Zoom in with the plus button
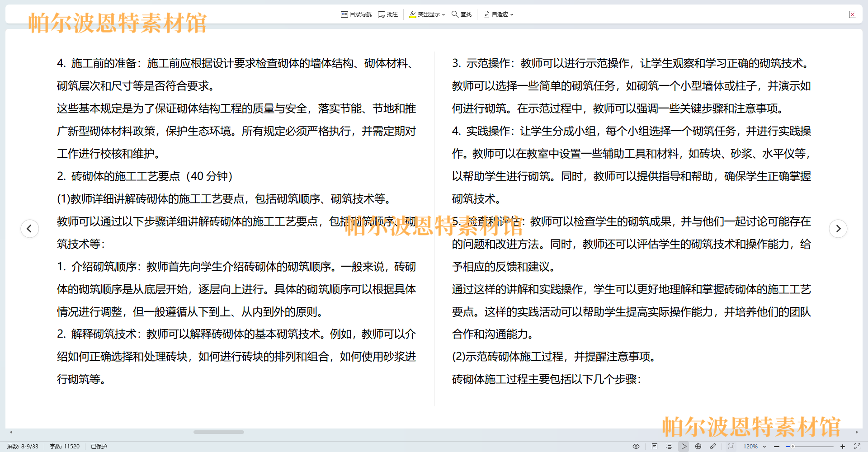 click(x=843, y=446)
